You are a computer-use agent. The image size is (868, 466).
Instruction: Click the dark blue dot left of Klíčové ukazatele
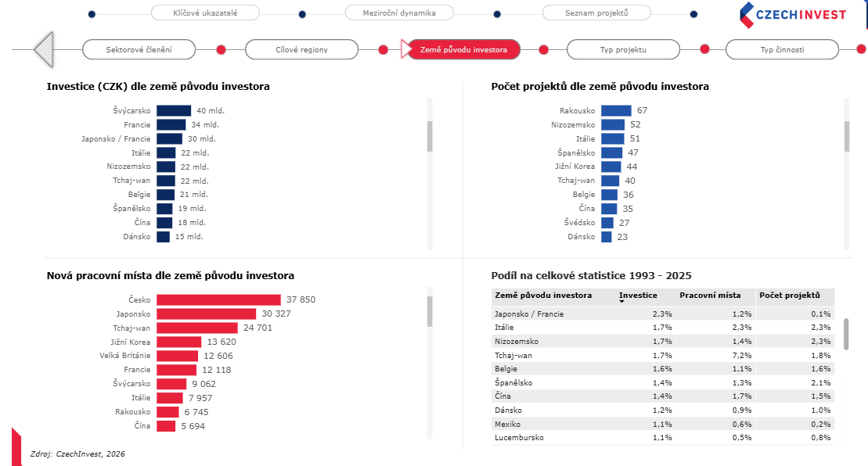point(92,14)
